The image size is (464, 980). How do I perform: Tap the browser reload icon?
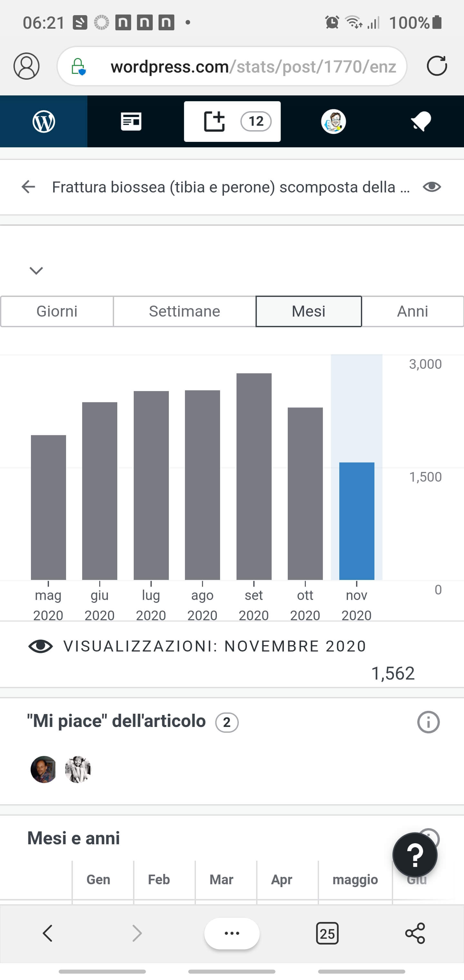coord(437,66)
